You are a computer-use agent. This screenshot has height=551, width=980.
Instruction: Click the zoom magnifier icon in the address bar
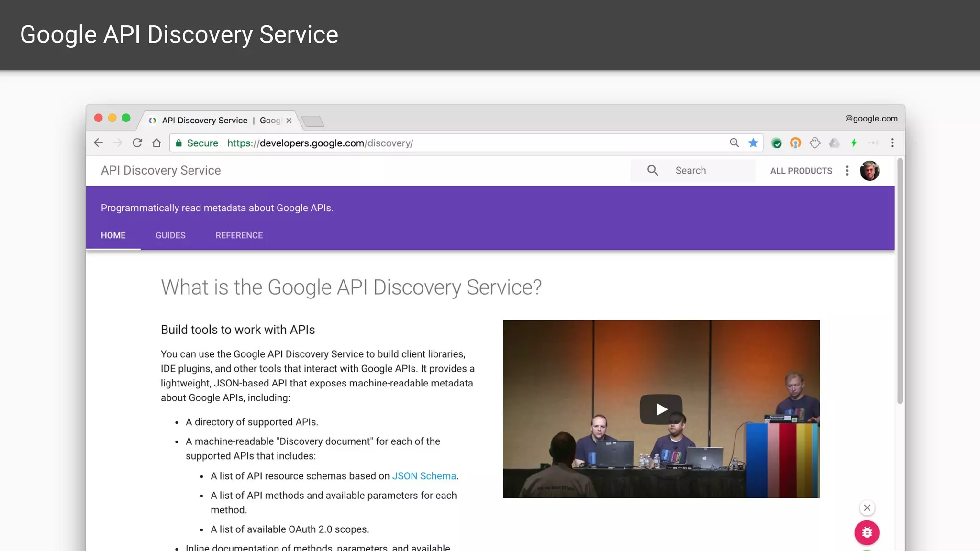(x=734, y=143)
